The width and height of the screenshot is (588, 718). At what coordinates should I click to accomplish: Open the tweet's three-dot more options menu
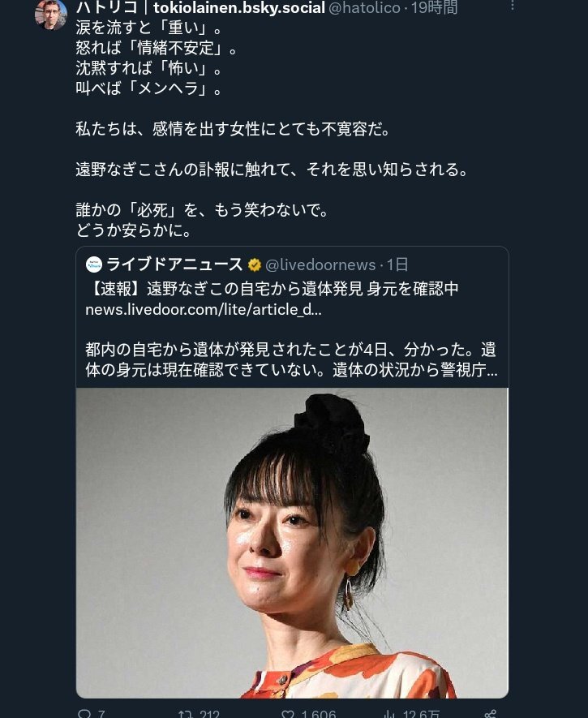click(x=513, y=5)
